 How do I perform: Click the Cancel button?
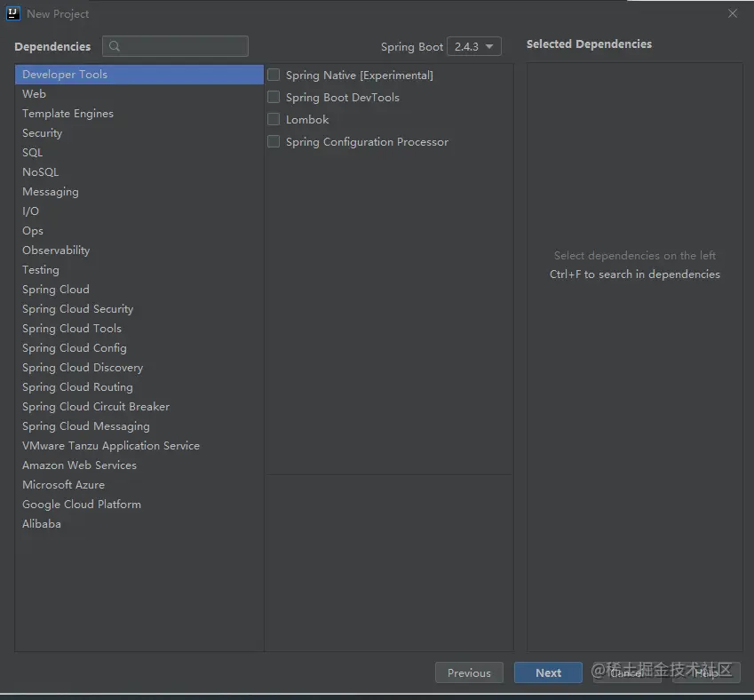[x=627, y=672]
